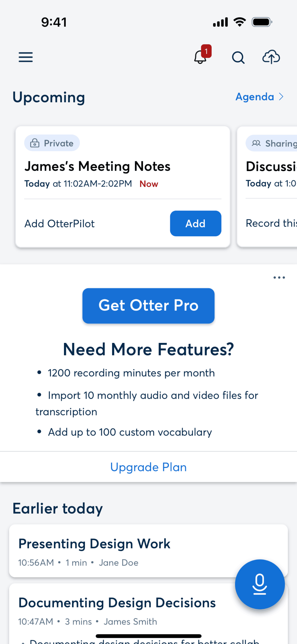
Task: Open the partially visible Discussion meeting card
Action: [267, 187]
